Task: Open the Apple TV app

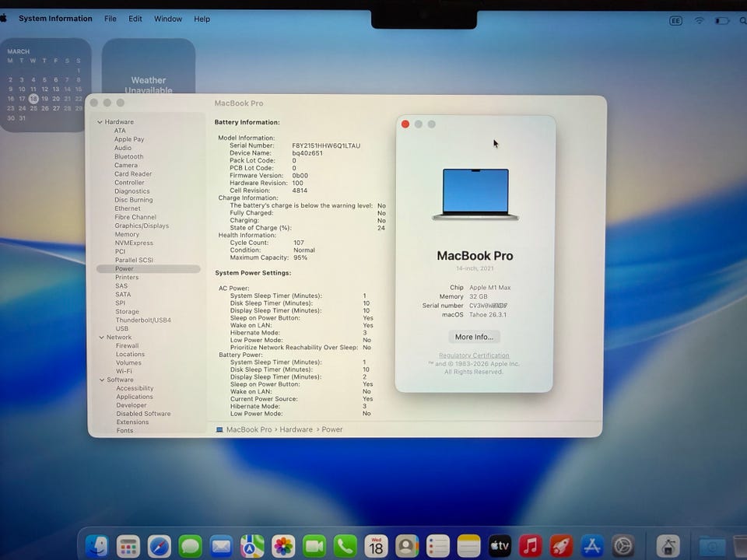Action: click(500, 546)
